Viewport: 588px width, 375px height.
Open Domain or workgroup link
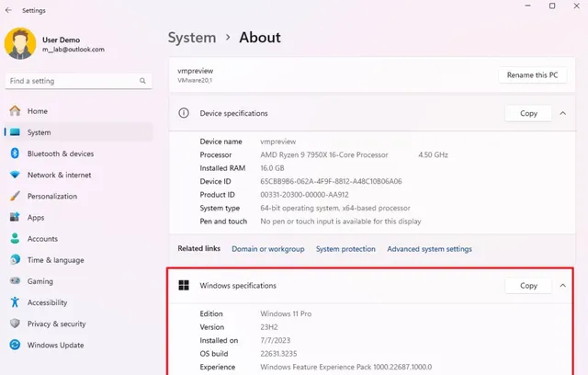pyautogui.click(x=267, y=249)
